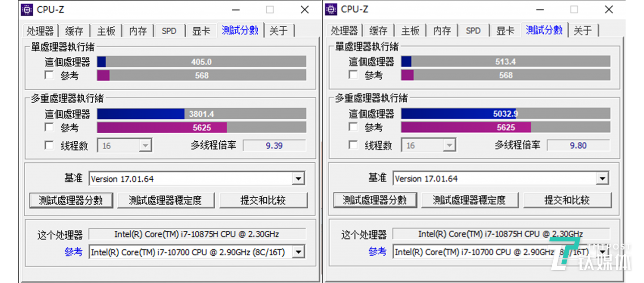644x283 pixels.
Task: Open the 显卡 tab in the right window
Action: [505, 30]
